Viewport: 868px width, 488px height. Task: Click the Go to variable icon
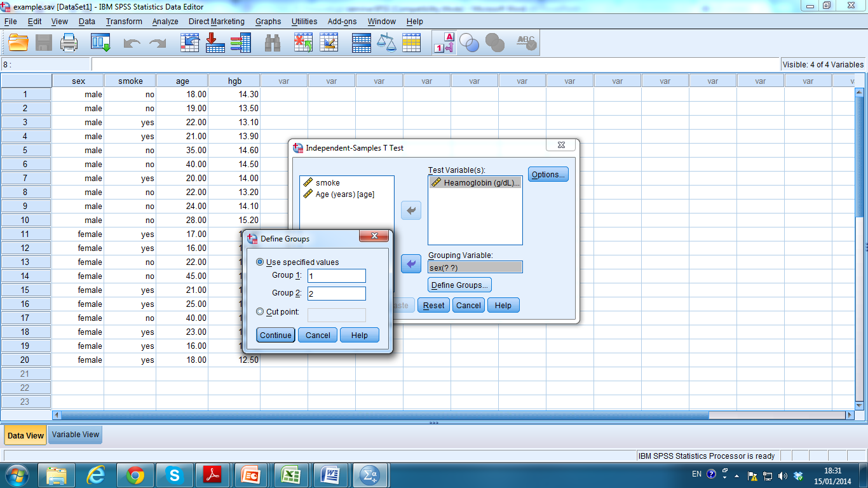pos(215,43)
